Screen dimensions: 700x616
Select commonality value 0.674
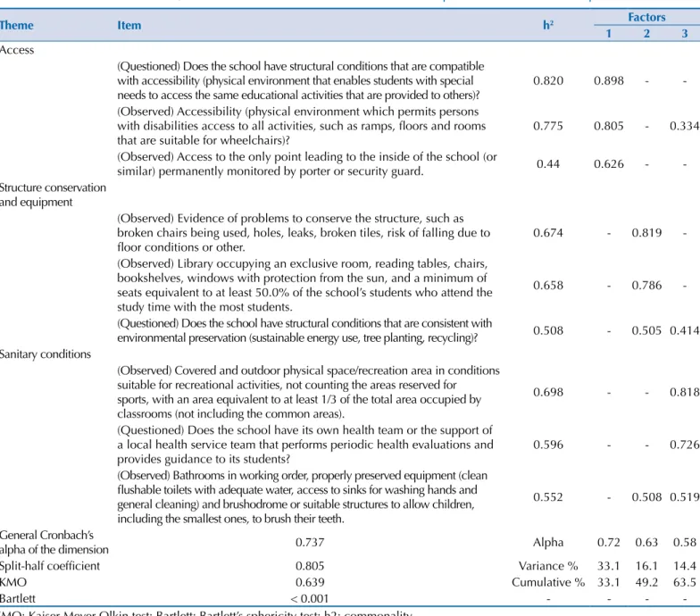548,232
